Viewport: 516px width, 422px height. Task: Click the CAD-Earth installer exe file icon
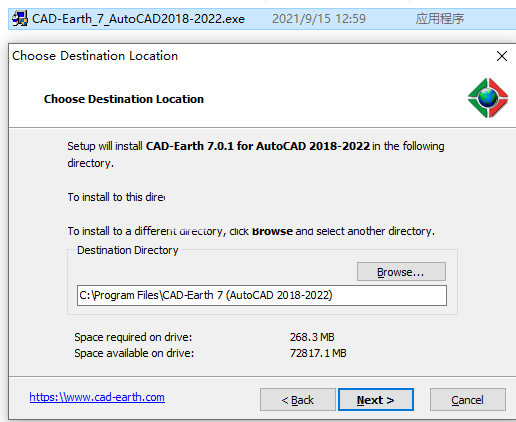[x=20, y=19]
